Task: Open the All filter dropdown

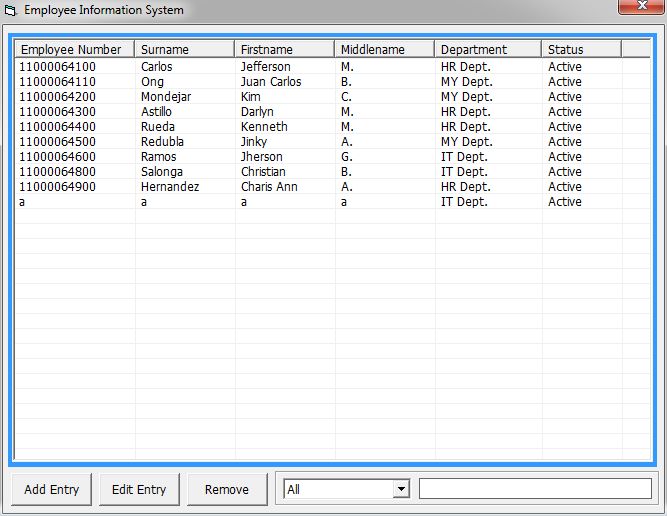Action: [x=401, y=489]
